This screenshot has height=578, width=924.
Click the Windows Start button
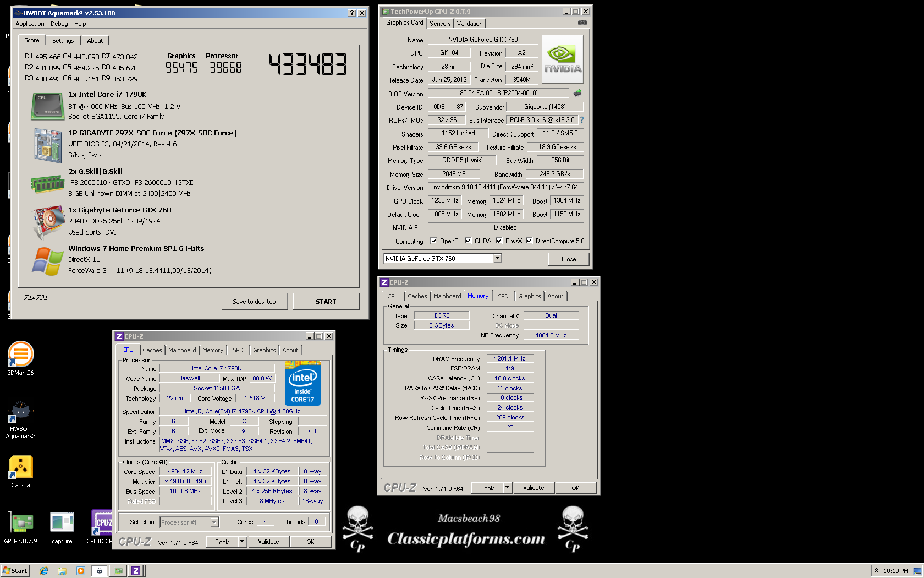(x=15, y=571)
